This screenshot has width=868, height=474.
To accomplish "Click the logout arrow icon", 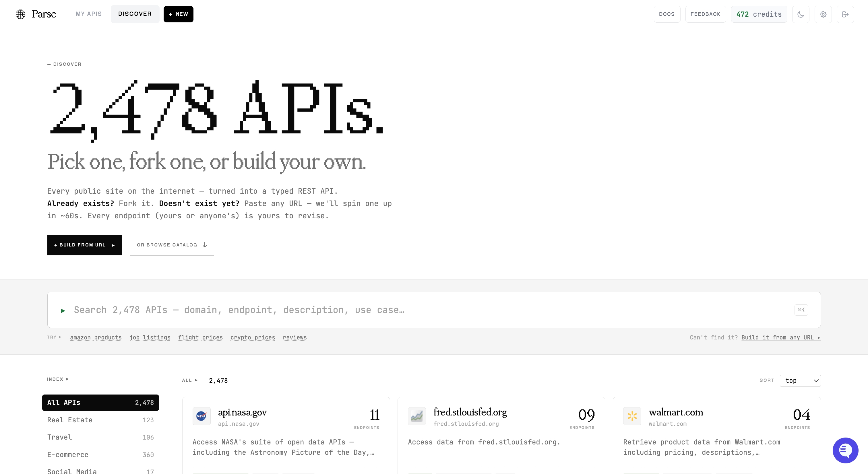I will (845, 14).
